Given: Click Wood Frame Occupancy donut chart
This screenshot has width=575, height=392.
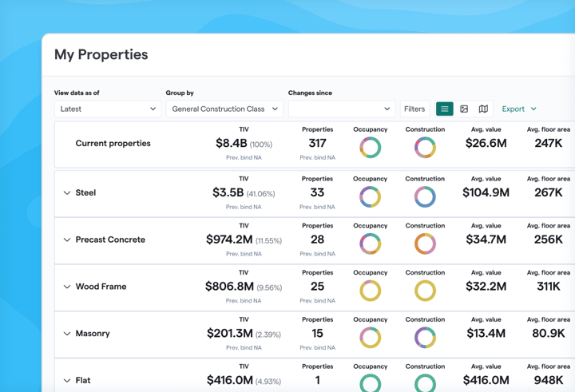Looking at the screenshot, I should point(370,291).
